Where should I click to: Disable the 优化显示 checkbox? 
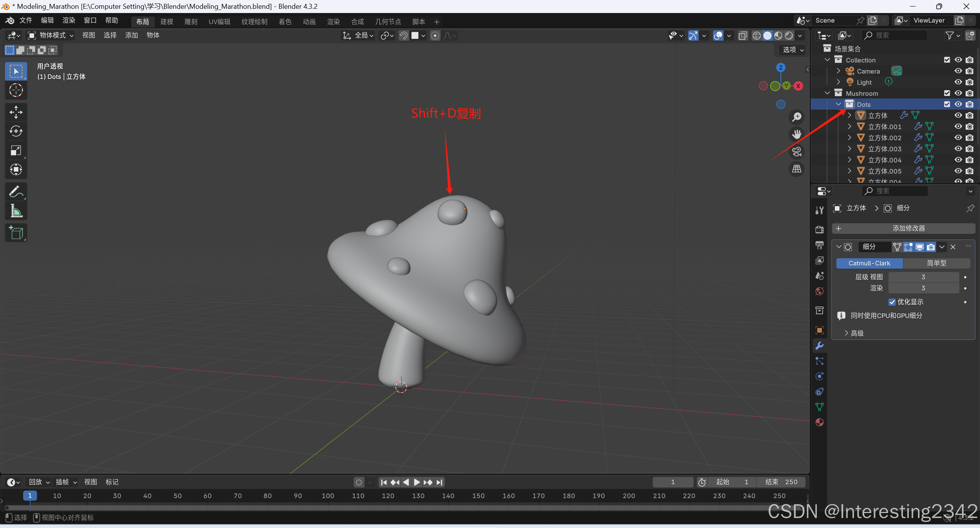892,302
